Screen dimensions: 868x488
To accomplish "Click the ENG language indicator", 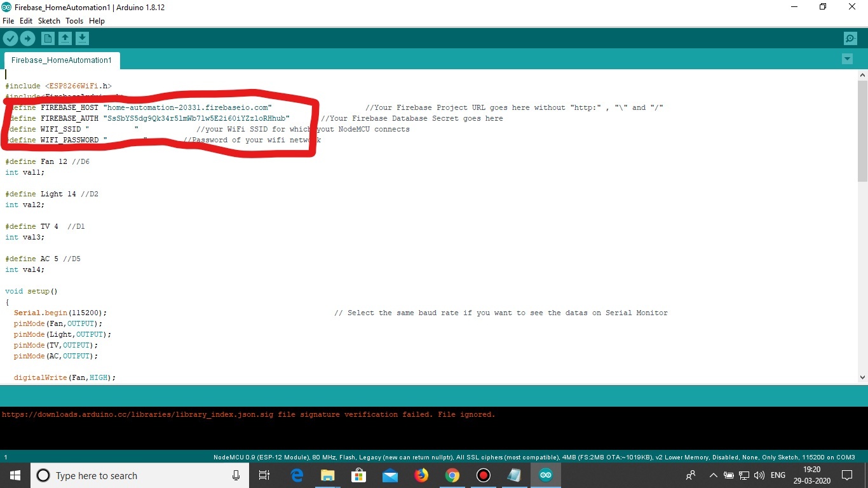I will (x=778, y=475).
